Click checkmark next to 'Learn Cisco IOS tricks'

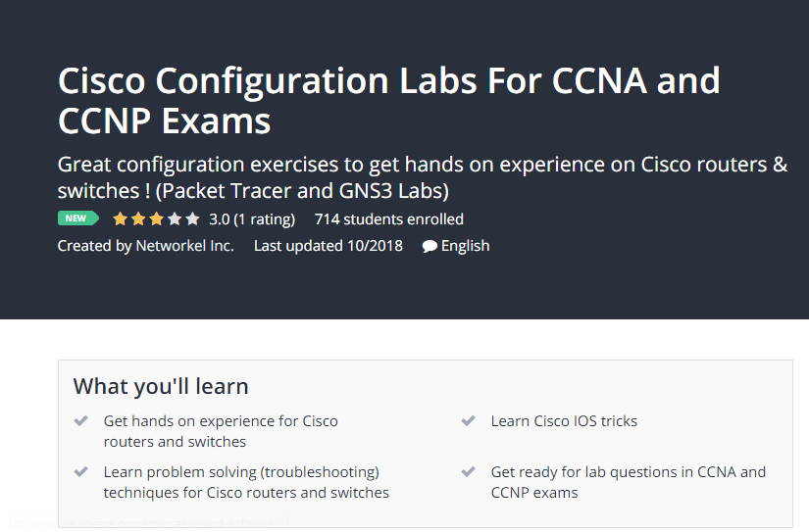469,421
